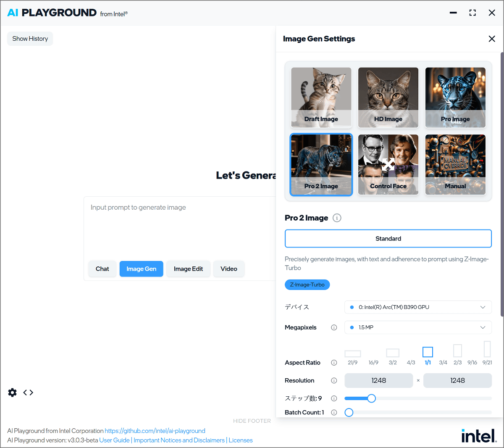Screen dimensions: 504x448
Task: Open the User Guide link
Action: tap(114, 440)
